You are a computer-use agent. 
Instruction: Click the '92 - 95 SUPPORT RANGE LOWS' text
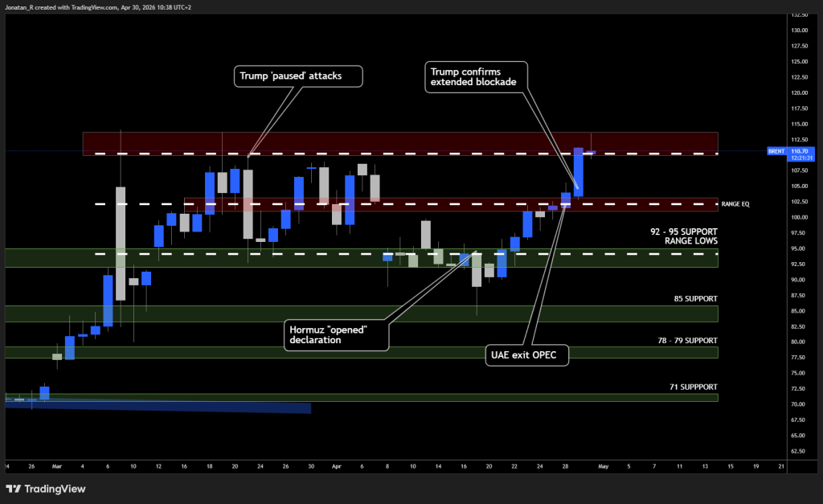pyautogui.click(x=684, y=236)
